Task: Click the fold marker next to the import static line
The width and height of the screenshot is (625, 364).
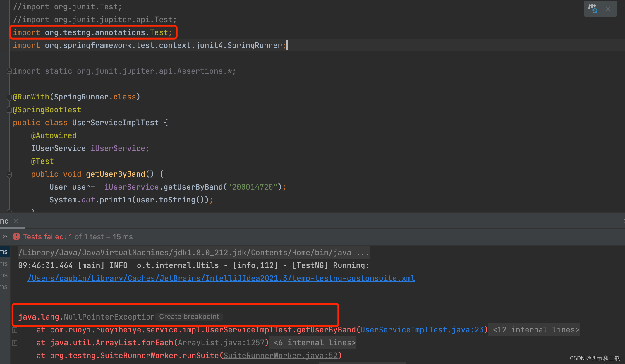Action: point(9,71)
